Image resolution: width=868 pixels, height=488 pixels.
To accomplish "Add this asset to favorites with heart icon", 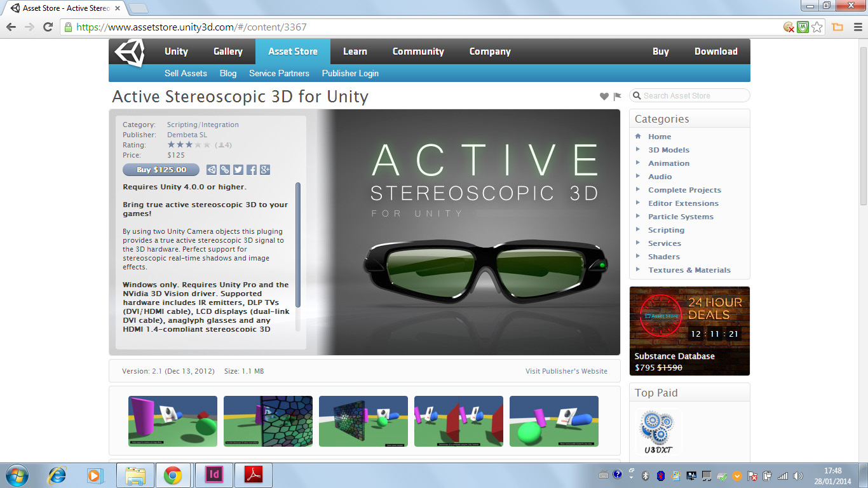I will [604, 97].
